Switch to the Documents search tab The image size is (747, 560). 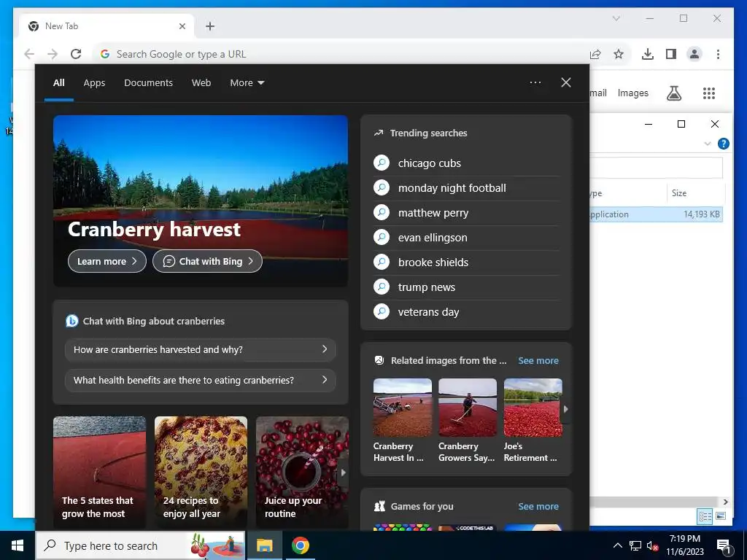(x=148, y=83)
